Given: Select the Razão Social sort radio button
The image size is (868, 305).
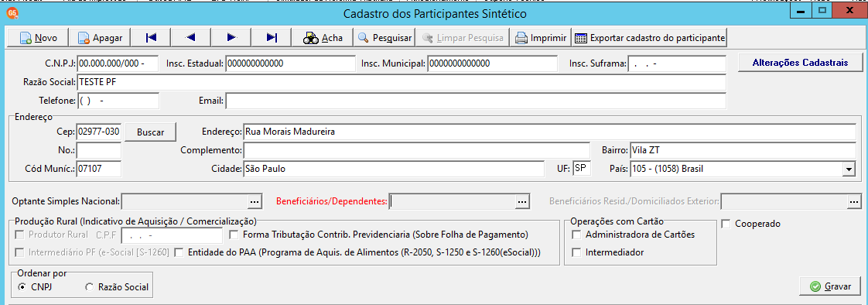Looking at the screenshot, I should [x=90, y=286].
